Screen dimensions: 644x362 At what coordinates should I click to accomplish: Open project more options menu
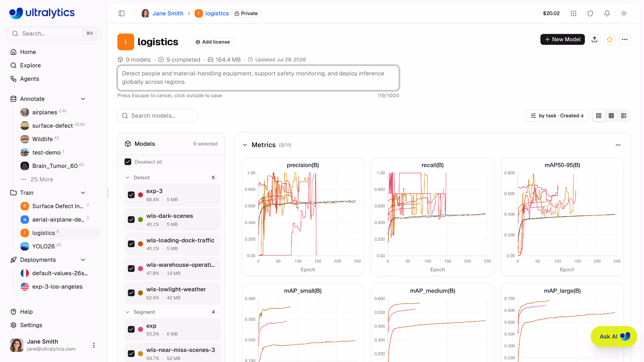[x=625, y=40]
